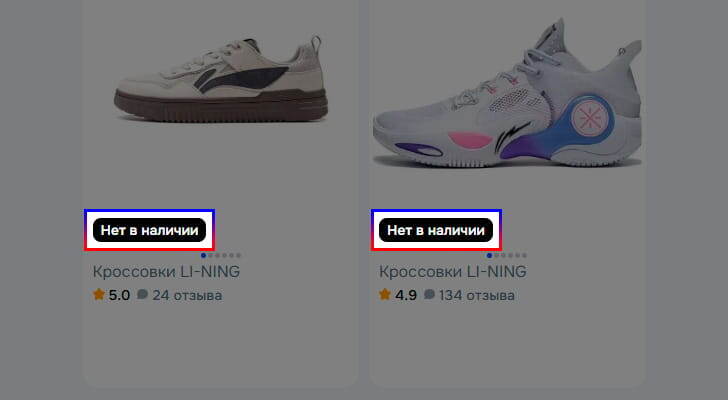Select the last carousel dot under beige sneaker

(239, 255)
